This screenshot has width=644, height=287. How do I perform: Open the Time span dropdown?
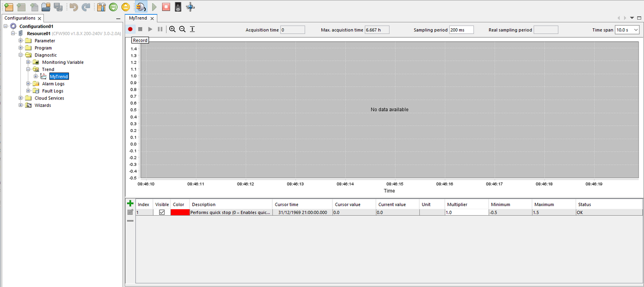pos(637,29)
